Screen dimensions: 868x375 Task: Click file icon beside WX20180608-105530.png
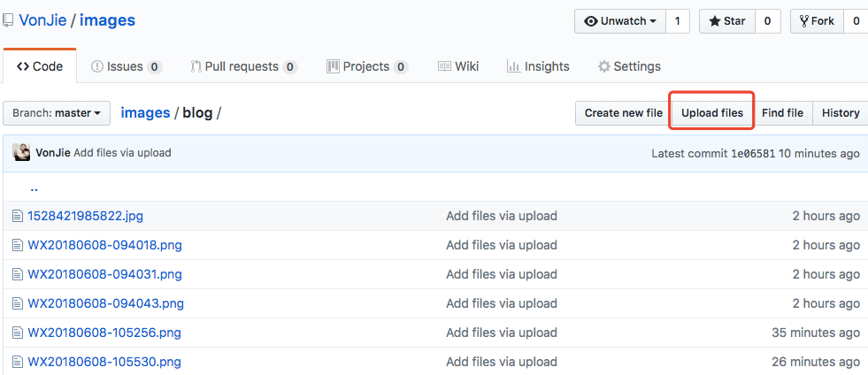pos(19,363)
